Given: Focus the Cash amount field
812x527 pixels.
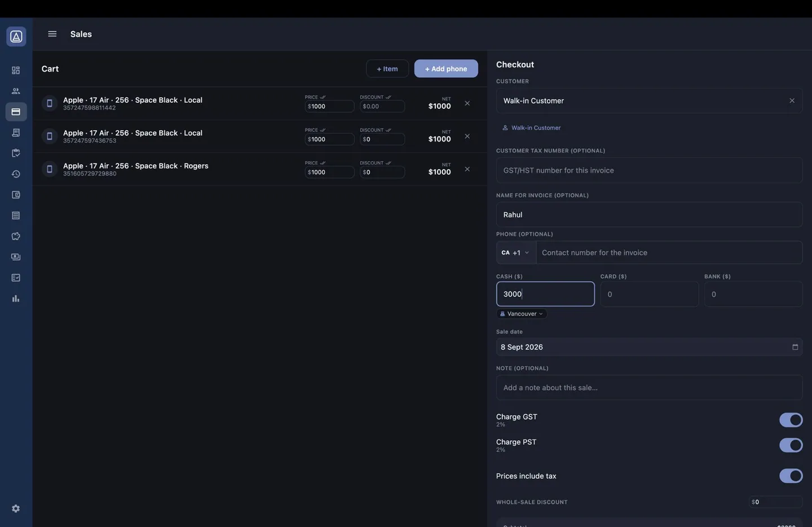Looking at the screenshot, I should [x=545, y=294].
